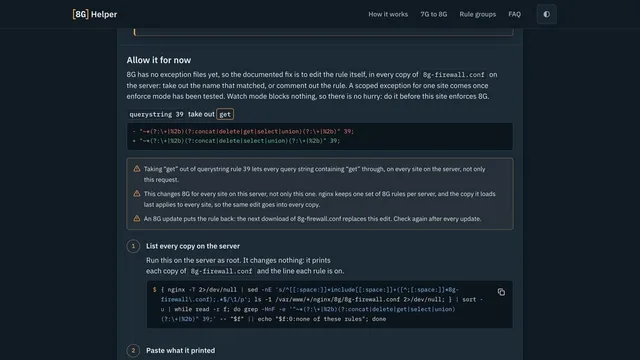Open the Rule groups nav item
640x360 pixels.
coord(478,14)
